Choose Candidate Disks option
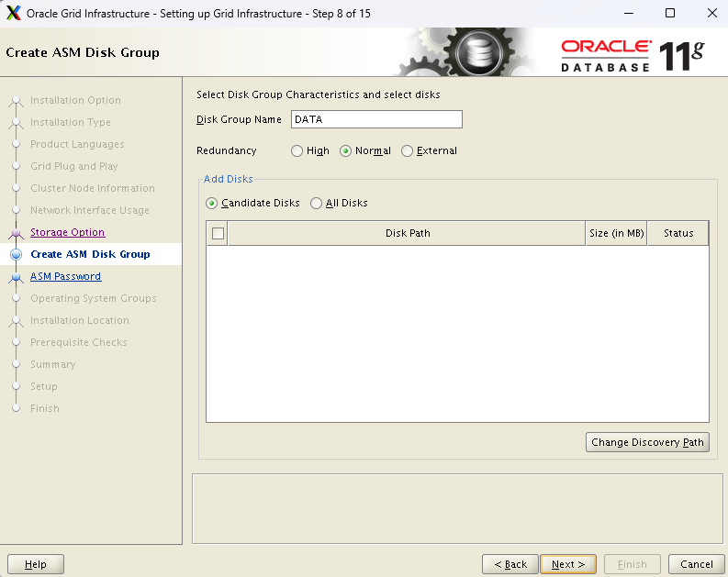This screenshot has width=728, height=577. point(212,203)
